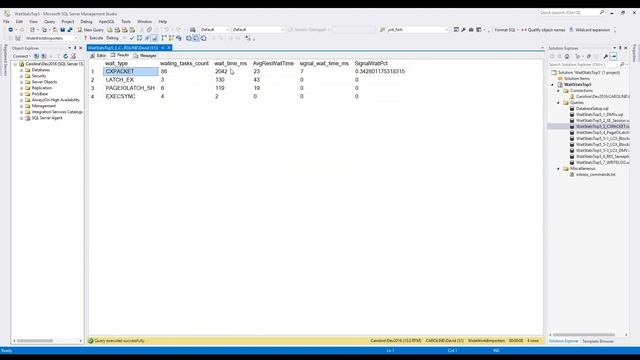Image resolution: width=640 pixels, height=360 pixels.
Task: Open the Tools menu
Action: [x=126, y=21]
